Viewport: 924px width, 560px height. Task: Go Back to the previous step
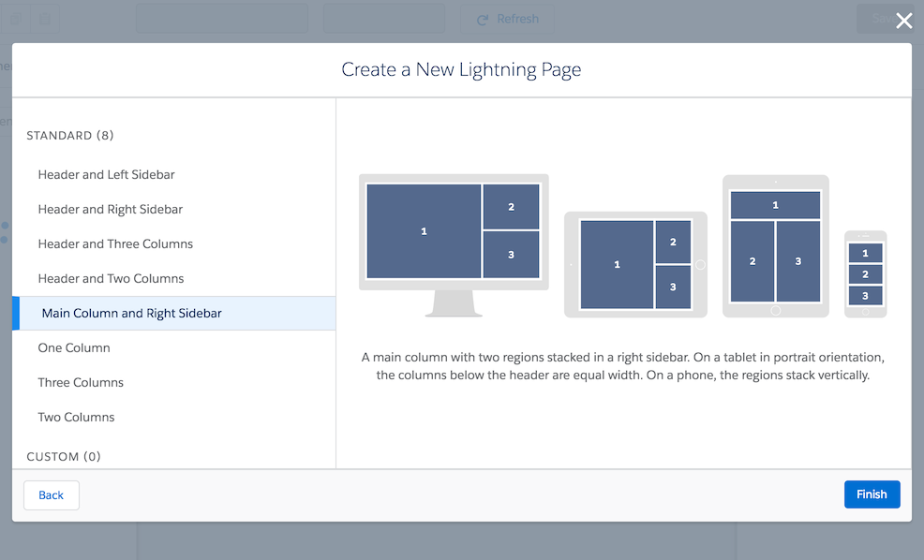(x=52, y=495)
